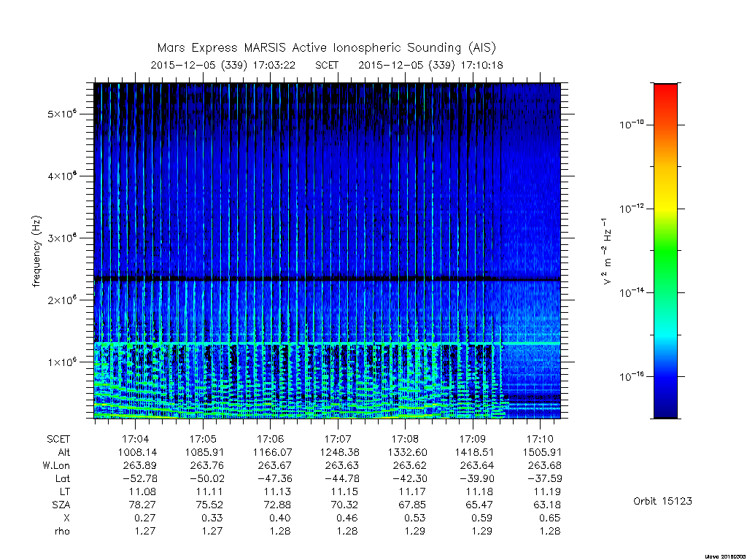Click the W.Lon row label
Viewport: 747px width, 560px height.
coord(56,465)
